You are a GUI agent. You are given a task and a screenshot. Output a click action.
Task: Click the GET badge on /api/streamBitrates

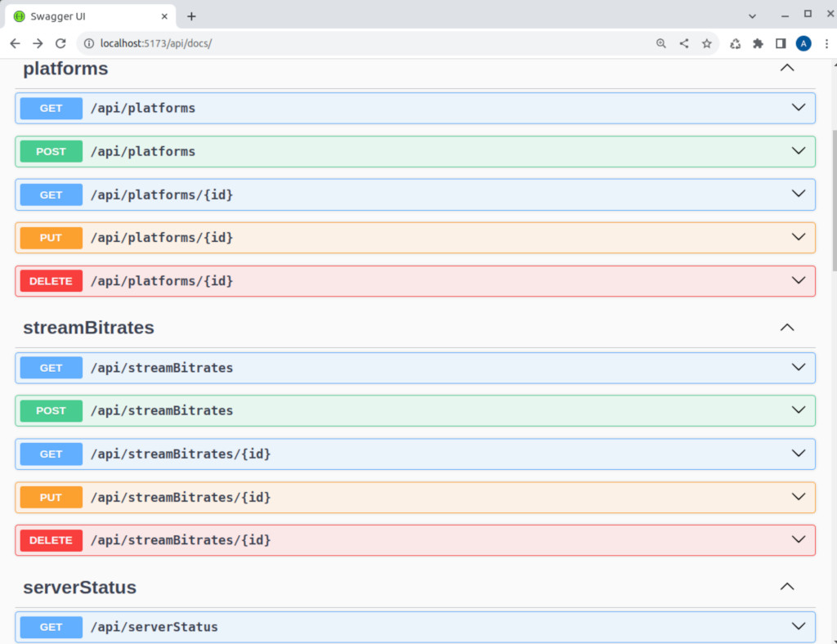tap(50, 368)
